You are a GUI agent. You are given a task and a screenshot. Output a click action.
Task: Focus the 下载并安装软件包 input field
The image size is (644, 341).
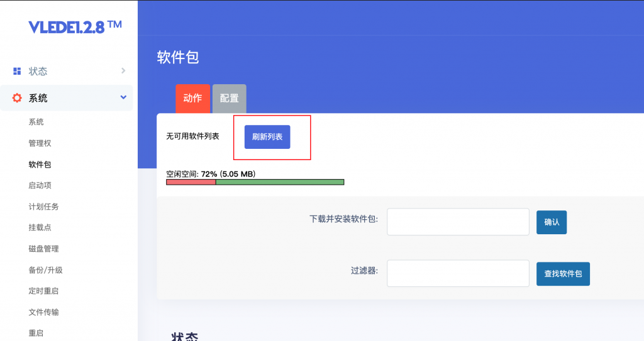point(458,222)
